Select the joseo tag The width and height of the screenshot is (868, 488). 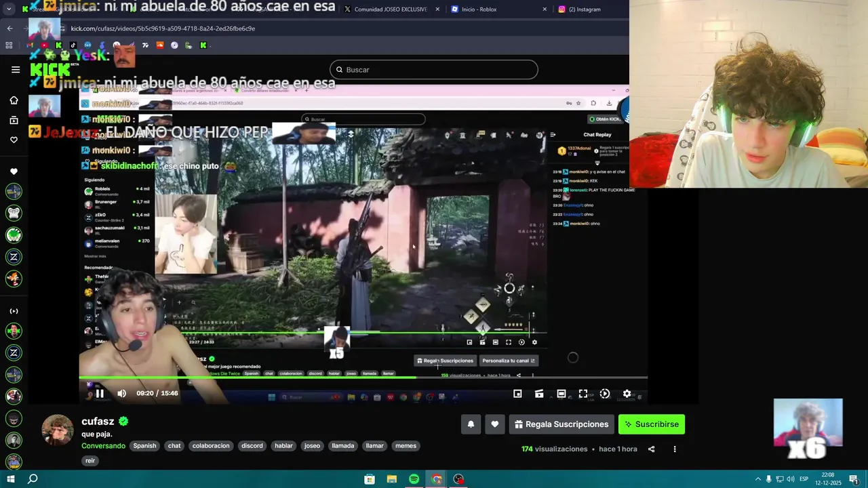(x=312, y=446)
